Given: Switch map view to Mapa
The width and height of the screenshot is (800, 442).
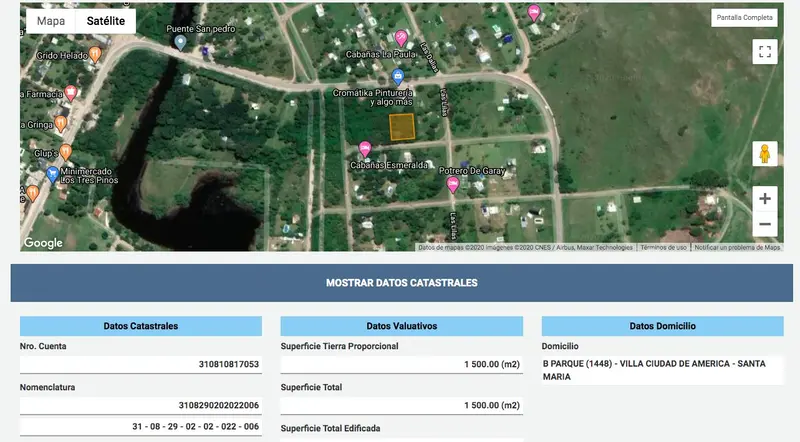Looking at the screenshot, I should click(51, 21).
